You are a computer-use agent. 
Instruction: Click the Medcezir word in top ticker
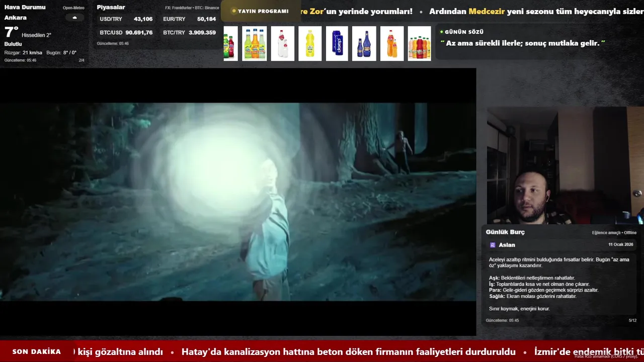(487, 12)
